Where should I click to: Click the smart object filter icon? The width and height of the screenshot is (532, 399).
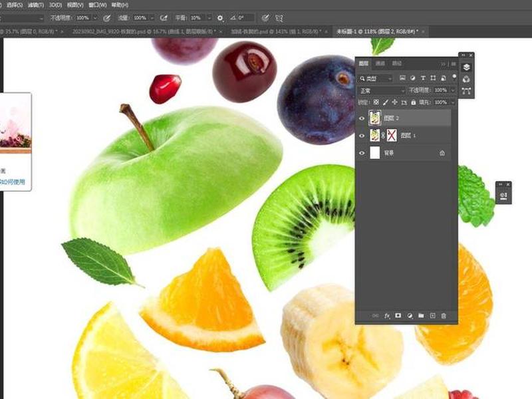443,78
